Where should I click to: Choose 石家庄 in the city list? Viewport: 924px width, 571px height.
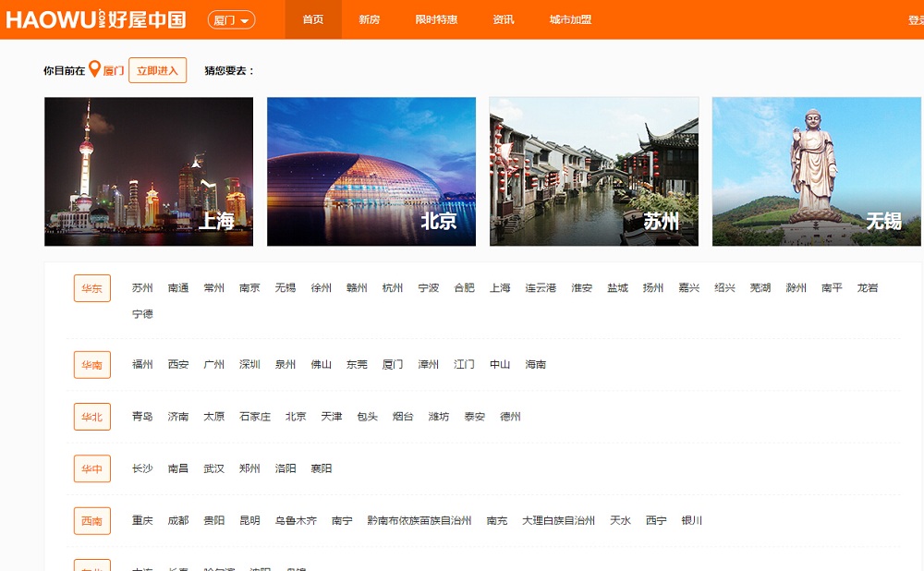[255, 416]
